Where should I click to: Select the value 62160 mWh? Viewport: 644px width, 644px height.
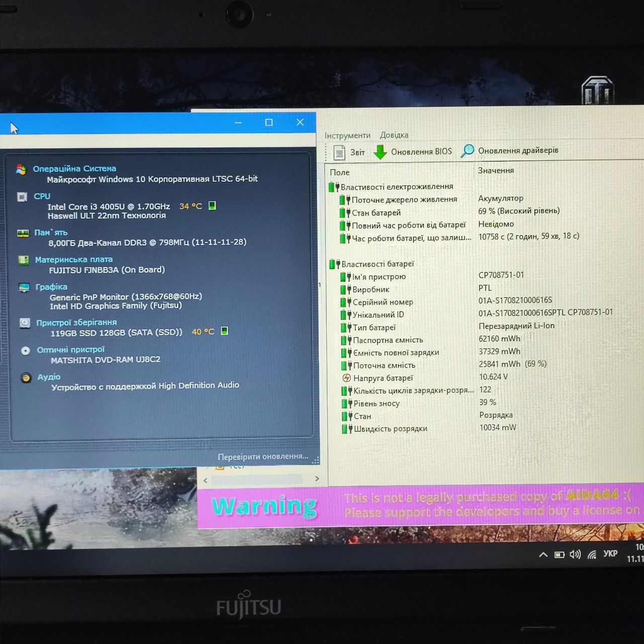tap(500, 339)
